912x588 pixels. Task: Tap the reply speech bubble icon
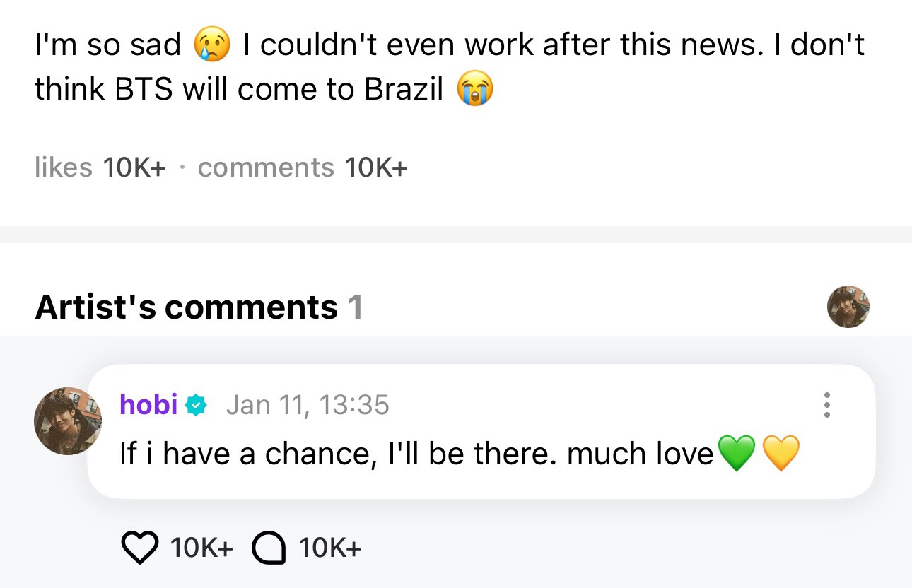click(269, 548)
